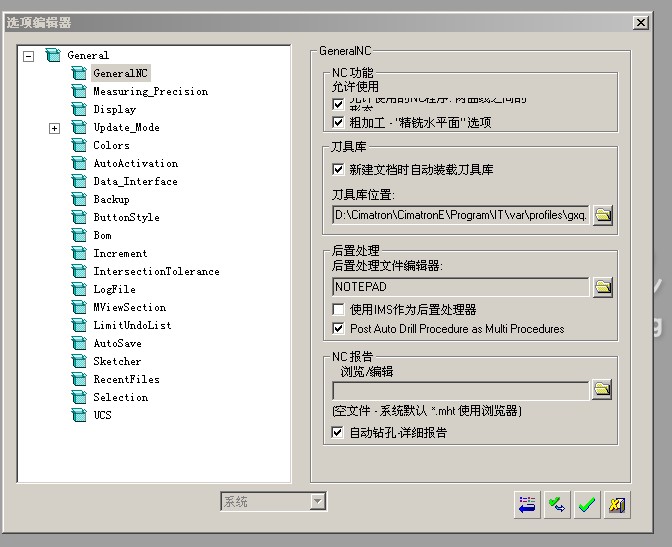Image resolution: width=672 pixels, height=547 pixels.
Task: Browse for the post-processor file editor
Action: coord(603,287)
